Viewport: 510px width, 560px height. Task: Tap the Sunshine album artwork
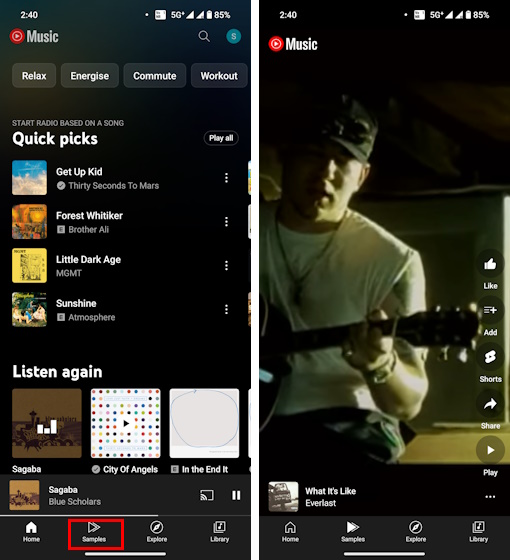[x=29, y=309]
